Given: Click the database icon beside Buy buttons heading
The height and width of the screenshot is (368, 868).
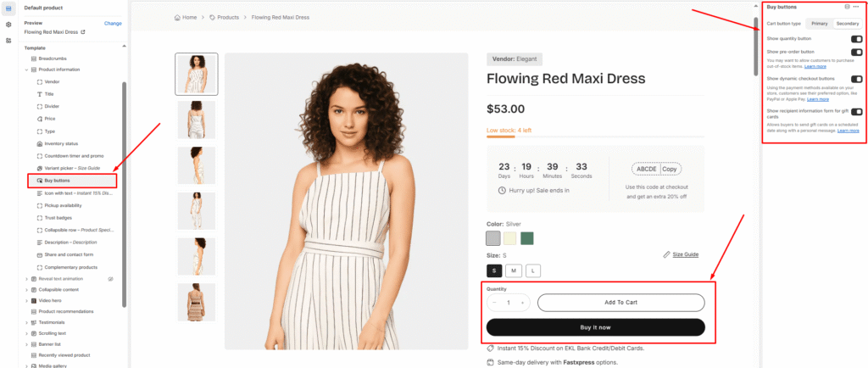Looking at the screenshot, I should pos(848,7).
